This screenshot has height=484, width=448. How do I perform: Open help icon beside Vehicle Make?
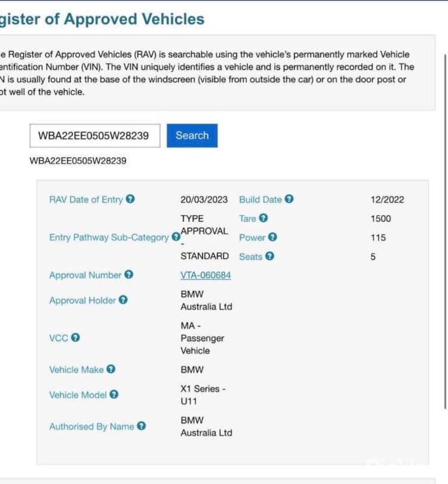pyautogui.click(x=111, y=369)
